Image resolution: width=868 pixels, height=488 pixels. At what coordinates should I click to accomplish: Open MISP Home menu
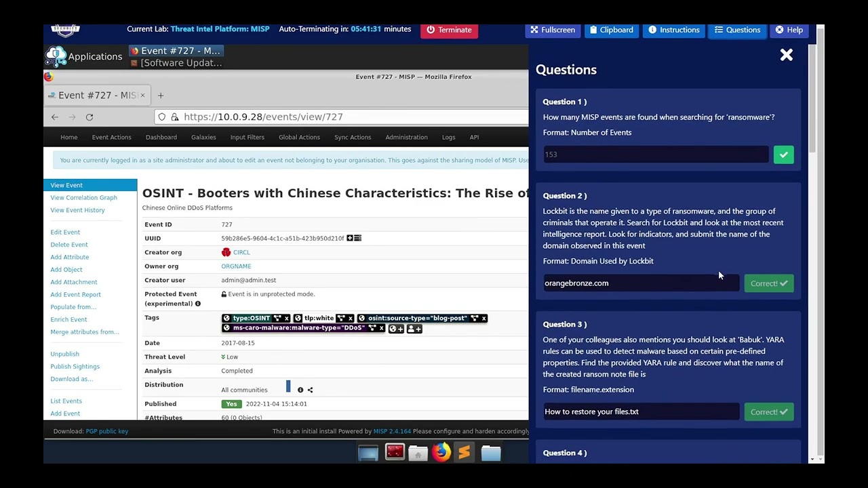point(69,138)
